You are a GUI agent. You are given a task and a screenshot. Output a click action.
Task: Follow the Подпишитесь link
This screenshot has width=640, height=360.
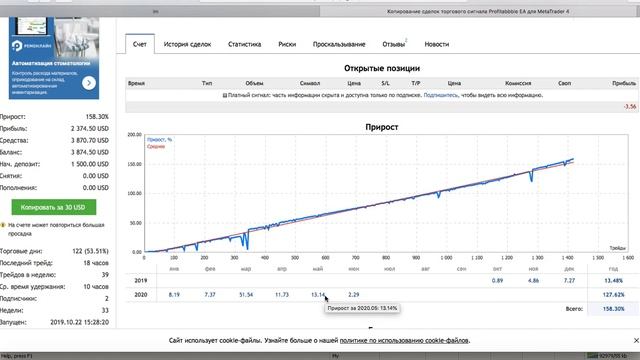pos(441,95)
